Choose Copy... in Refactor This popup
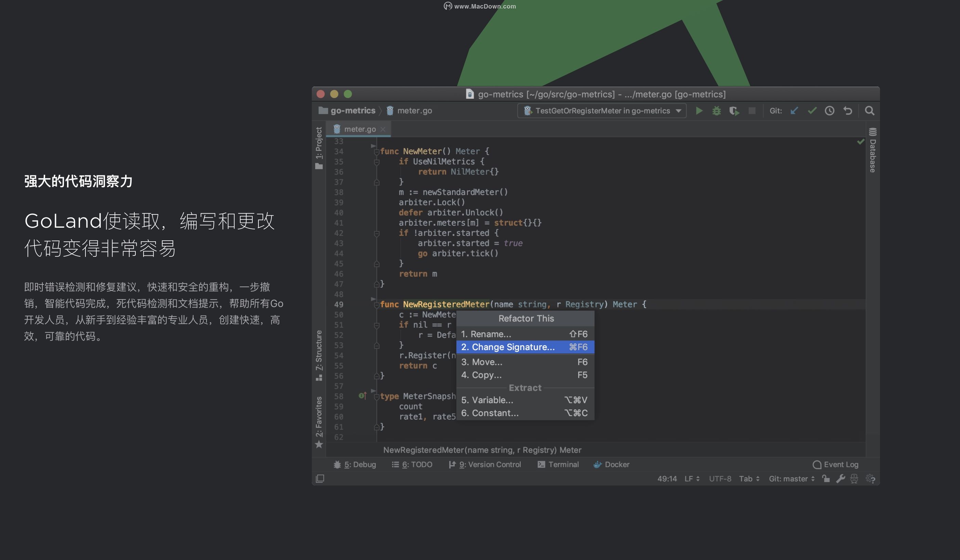Image resolution: width=960 pixels, height=560 pixels. coord(525,375)
